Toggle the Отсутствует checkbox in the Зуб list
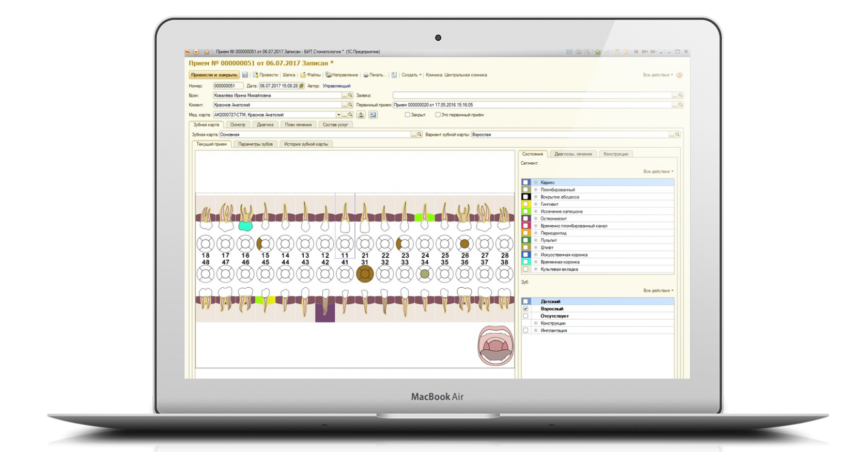The height and width of the screenshot is (452, 868). click(525, 316)
